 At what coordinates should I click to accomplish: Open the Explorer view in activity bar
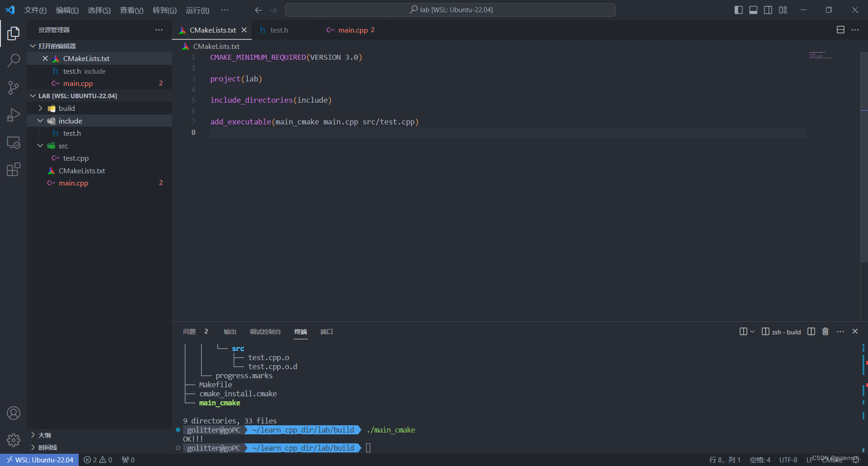14,33
